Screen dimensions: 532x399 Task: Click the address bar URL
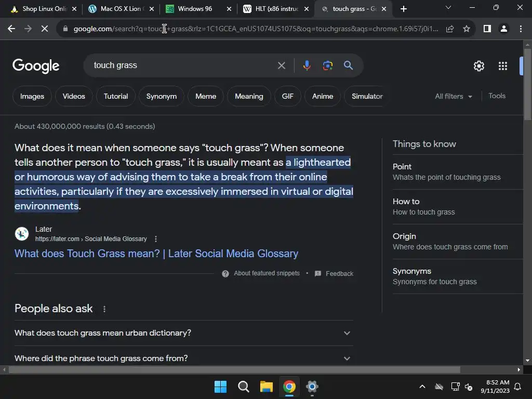pos(256,29)
